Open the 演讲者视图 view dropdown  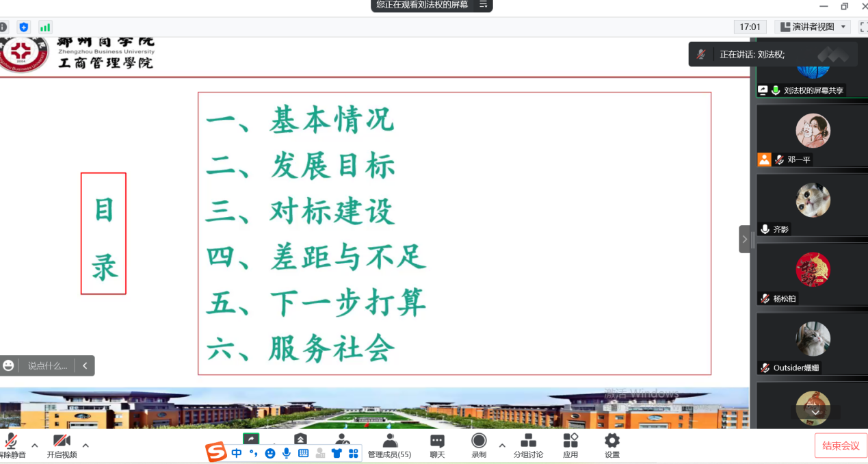pos(813,27)
